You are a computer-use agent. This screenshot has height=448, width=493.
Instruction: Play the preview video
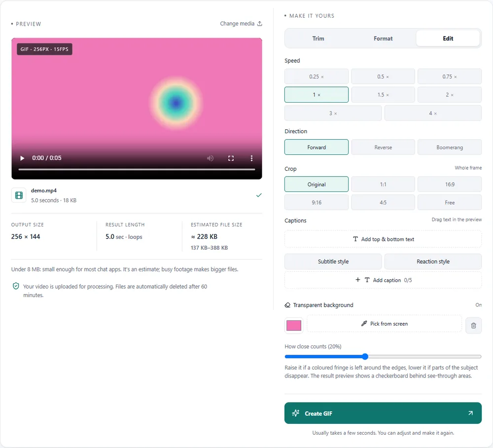[22, 158]
